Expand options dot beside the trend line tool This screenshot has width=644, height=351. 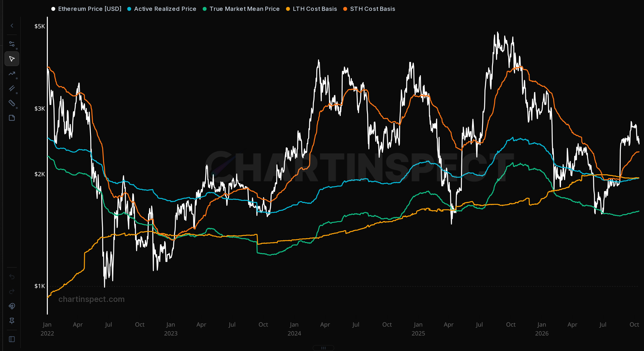click(x=17, y=78)
